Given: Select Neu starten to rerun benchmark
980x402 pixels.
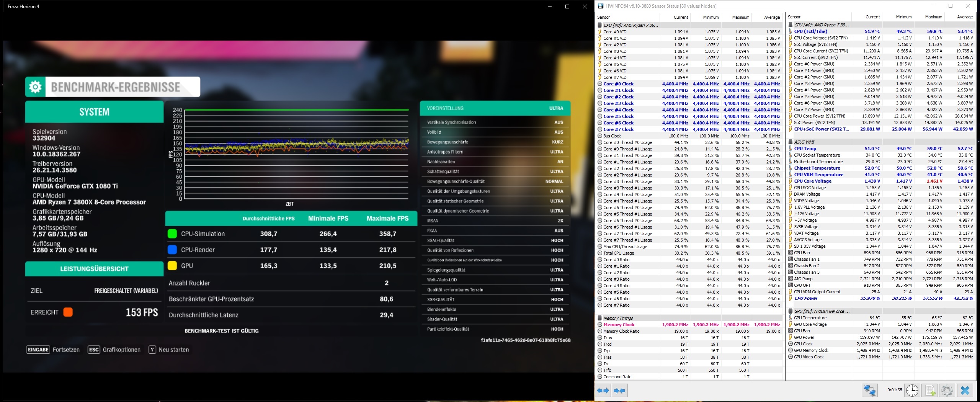Looking at the screenshot, I should [x=174, y=350].
